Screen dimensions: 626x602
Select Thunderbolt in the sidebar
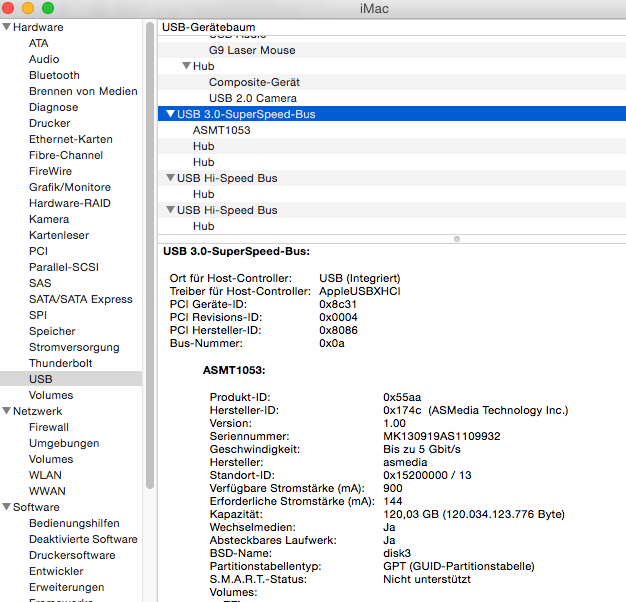click(60, 363)
